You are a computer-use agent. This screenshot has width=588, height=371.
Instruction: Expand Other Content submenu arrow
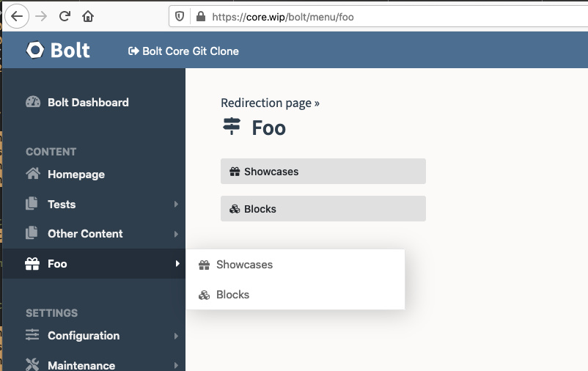176,234
